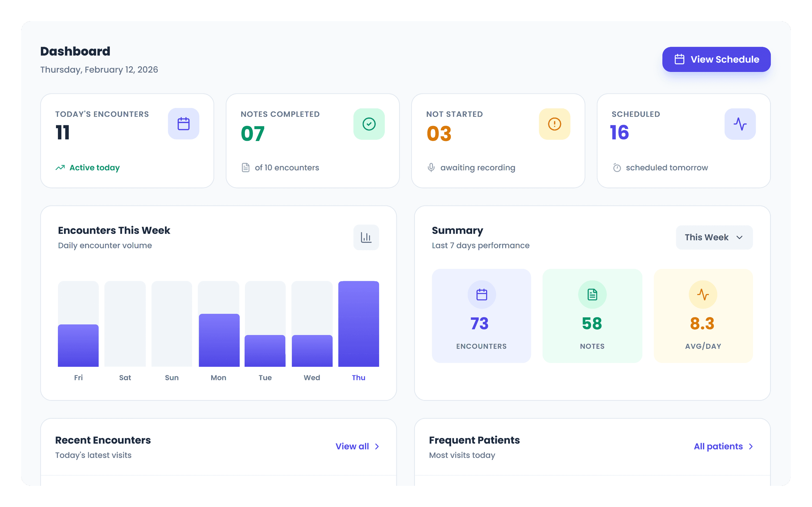Click the calendar icon on Today's Encounters card
The height and width of the screenshot is (507, 812).
click(x=183, y=124)
